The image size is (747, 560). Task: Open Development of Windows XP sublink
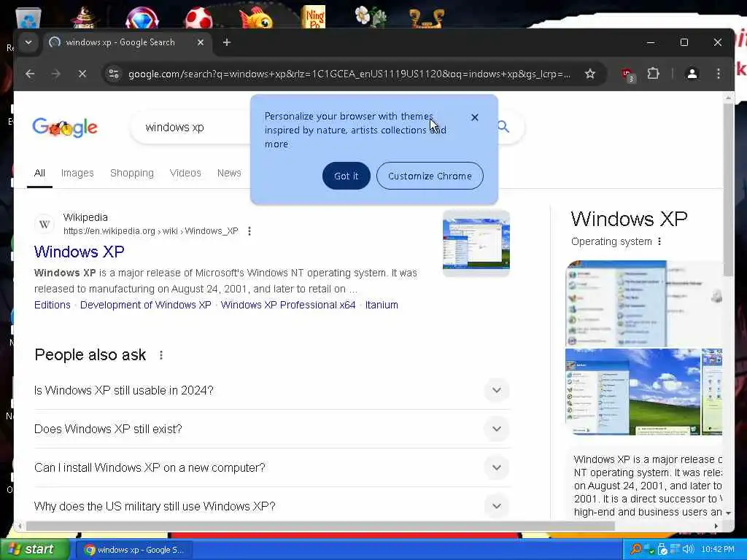coord(146,305)
